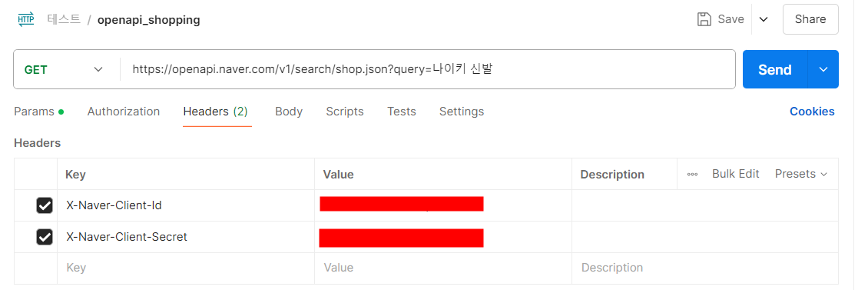Click the X-Naver-Client-Id value cell
The width and height of the screenshot is (868, 290).
[443, 205]
